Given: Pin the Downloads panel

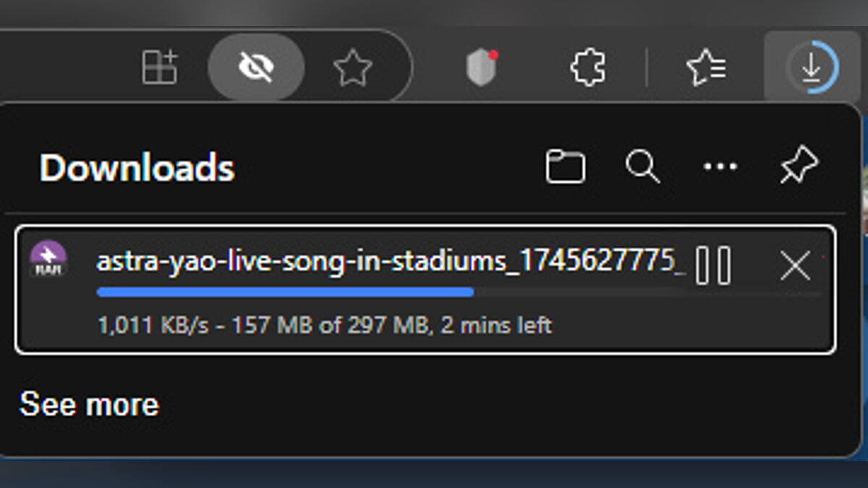Looking at the screenshot, I should 799,167.
